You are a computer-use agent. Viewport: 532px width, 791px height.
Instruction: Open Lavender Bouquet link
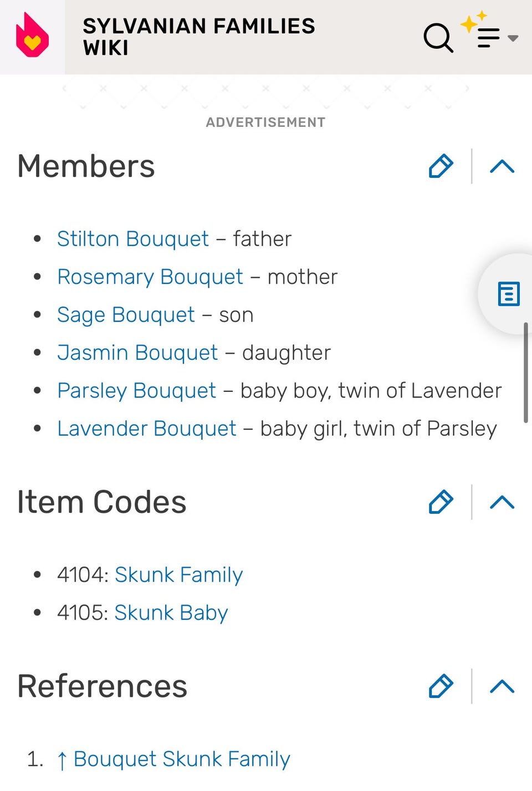point(147,428)
